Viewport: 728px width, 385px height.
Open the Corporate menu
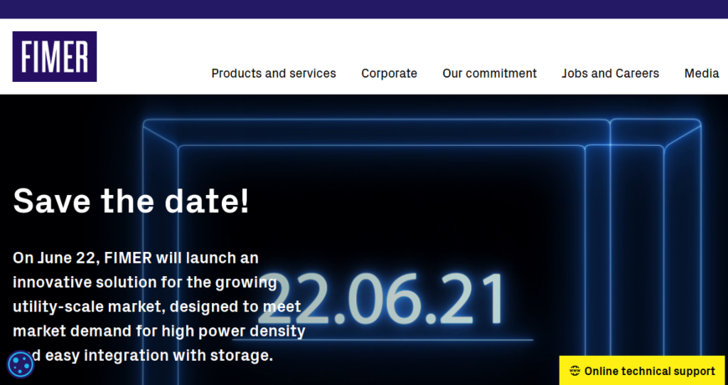coord(389,73)
